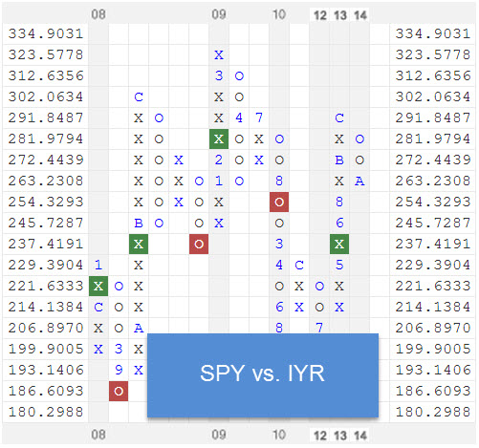Click the 1 in the 263.2308 row

tap(219, 181)
